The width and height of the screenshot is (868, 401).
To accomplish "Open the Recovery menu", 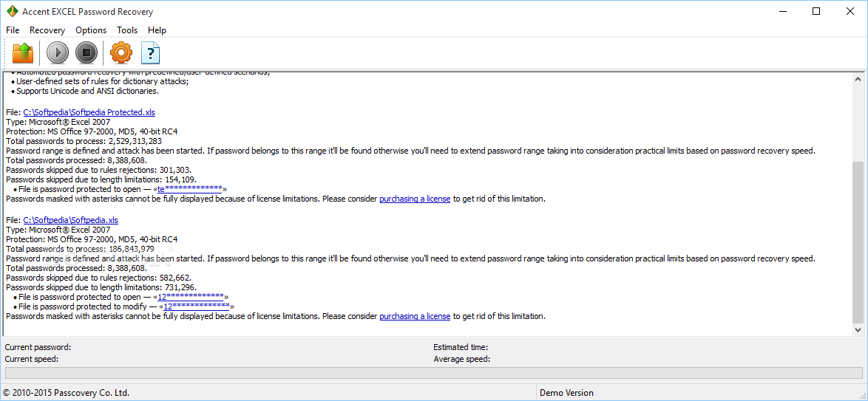I will coord(47,30).
